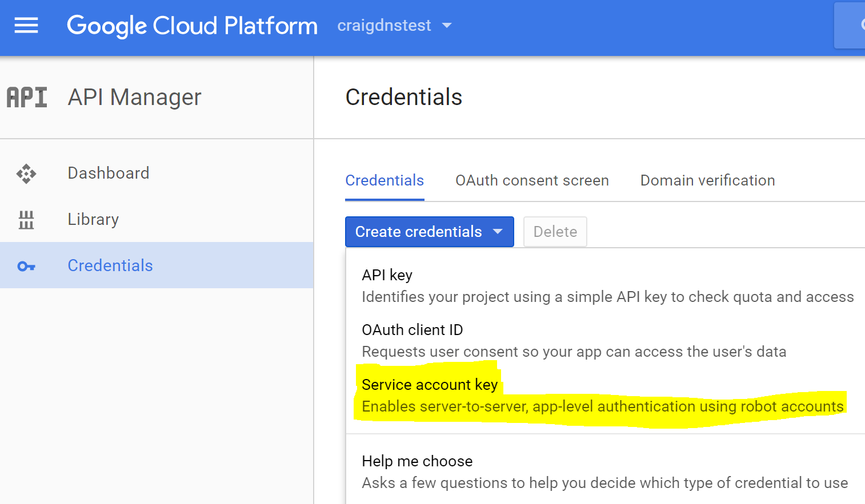This screenshot has width=865, height=504.
Task: Open the navigation hamburger menu
Action: (x=26, y=25)
